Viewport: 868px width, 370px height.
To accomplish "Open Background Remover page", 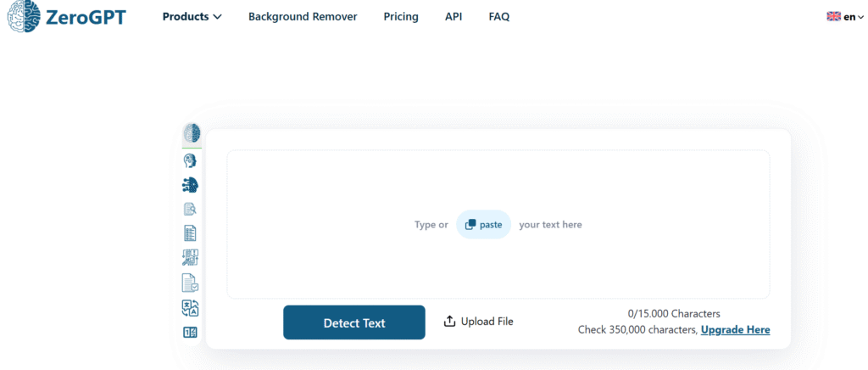I will (303, 17).
